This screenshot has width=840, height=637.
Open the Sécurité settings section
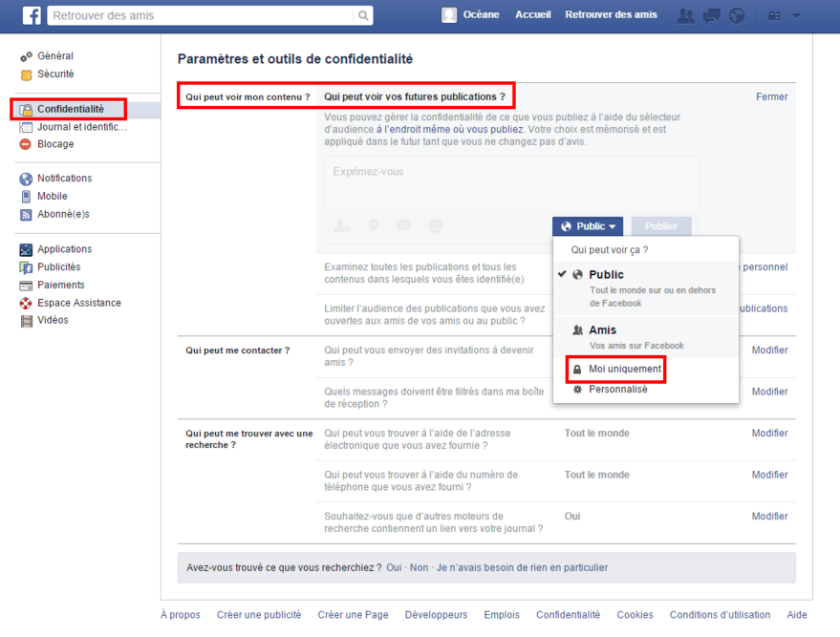pos(55,74)
